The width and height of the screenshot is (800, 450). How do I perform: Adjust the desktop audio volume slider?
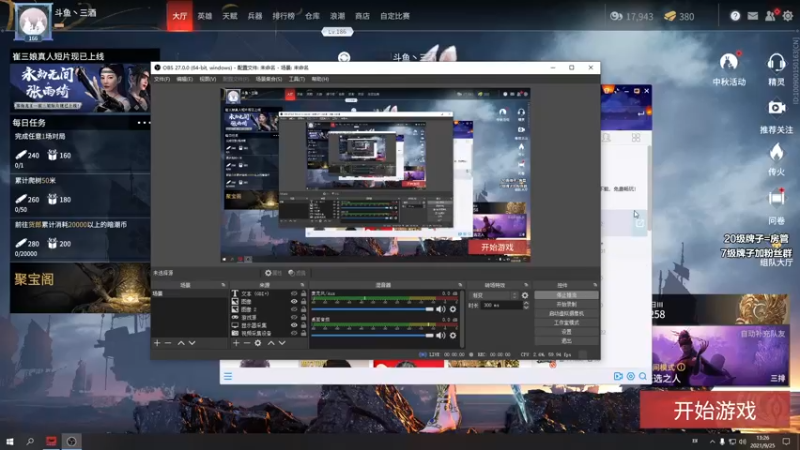click(372, 335)
